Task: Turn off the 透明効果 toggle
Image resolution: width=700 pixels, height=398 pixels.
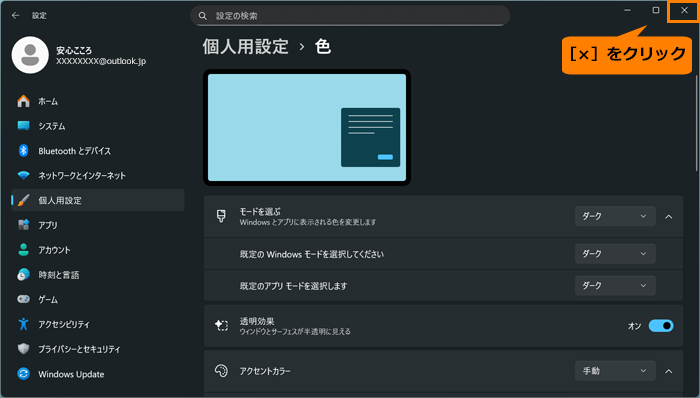Action: (x=661, y=326)
